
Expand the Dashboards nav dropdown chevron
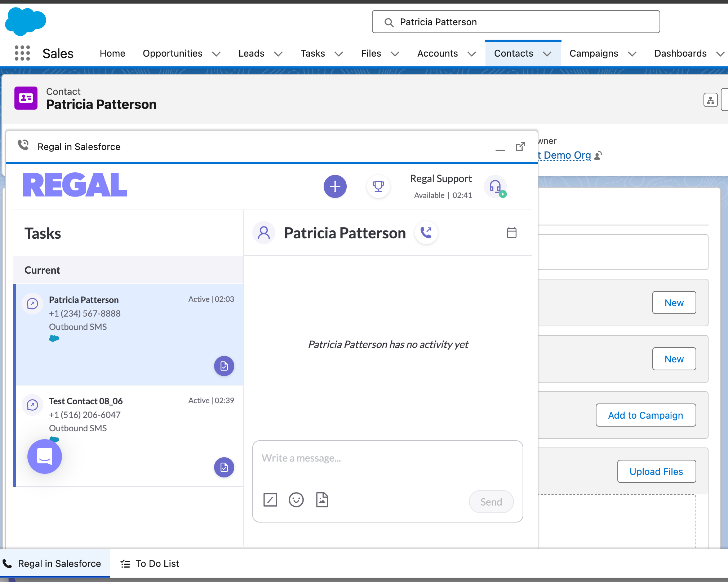720,54
